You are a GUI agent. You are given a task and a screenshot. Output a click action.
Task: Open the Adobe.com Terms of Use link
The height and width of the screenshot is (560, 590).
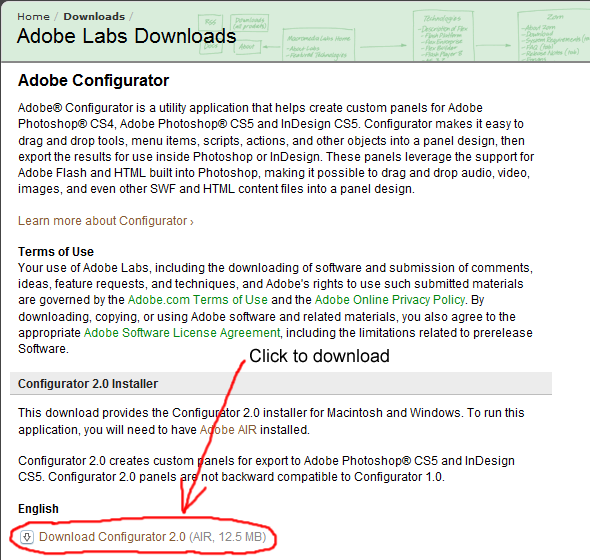[198, 300]
